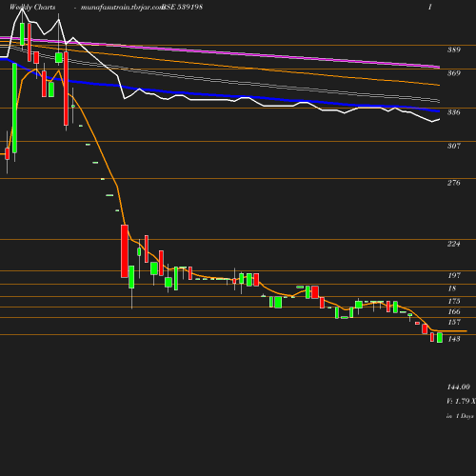The height and width of the screenshot is (476, 476).
Task: Click the 197 price axis label
Action: (x=454, y=275)
